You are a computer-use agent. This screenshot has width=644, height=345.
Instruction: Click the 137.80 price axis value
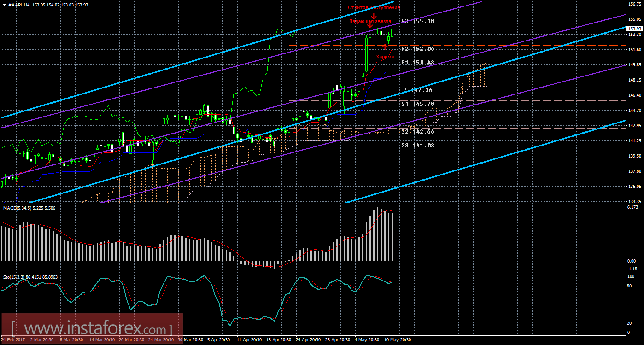point(635,171)
